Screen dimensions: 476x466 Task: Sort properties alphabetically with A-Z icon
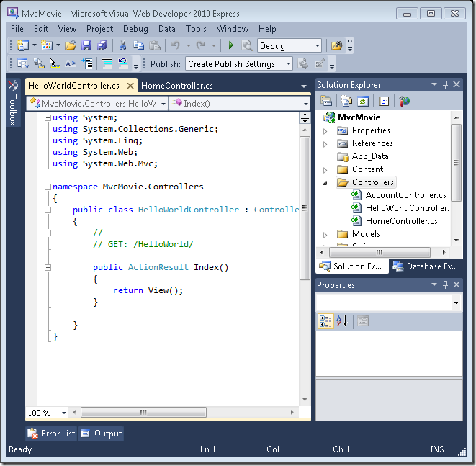click(x=341, y=321)
